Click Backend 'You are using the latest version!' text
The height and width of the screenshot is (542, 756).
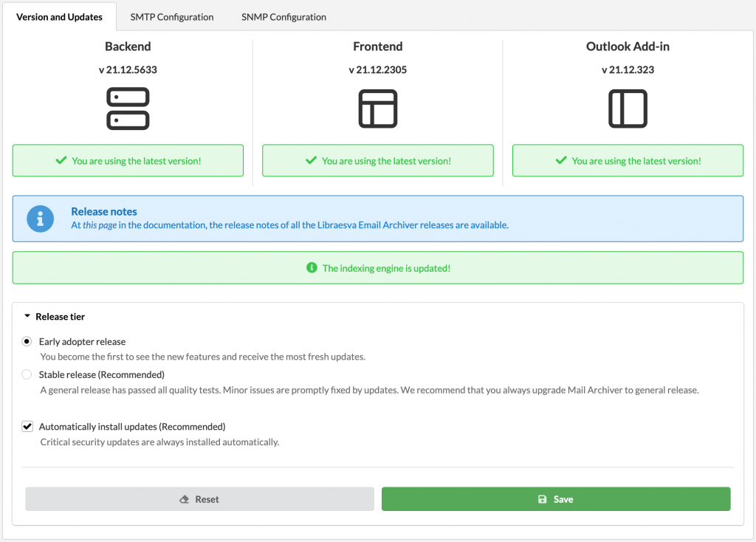tap(137, 161)
